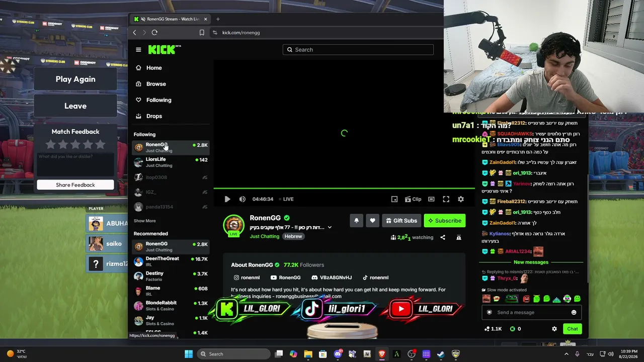
Task: Click Share Feedback in the game window
Action: pos(75,185)
